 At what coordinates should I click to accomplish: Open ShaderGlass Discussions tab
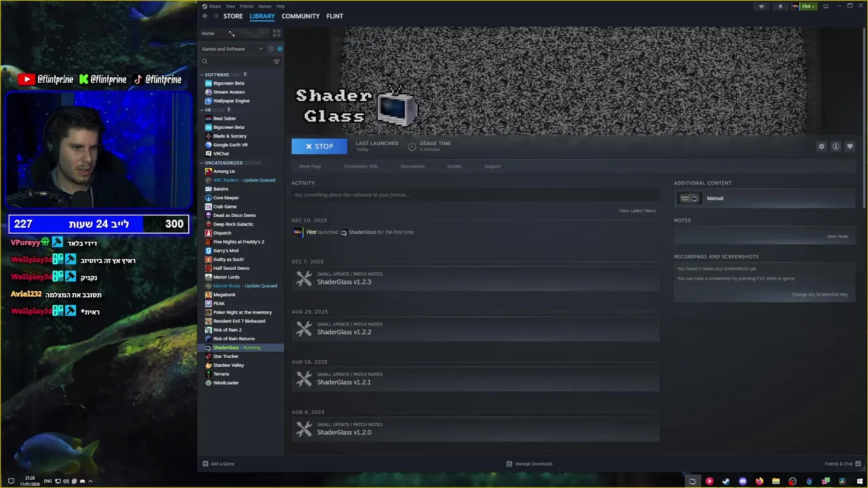point(412,166)
